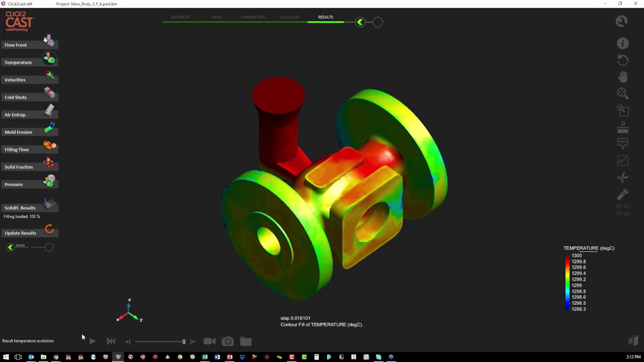Click the 2:12 PM taskbar clock
Viewport: 644px width, 362px height.
633,357
